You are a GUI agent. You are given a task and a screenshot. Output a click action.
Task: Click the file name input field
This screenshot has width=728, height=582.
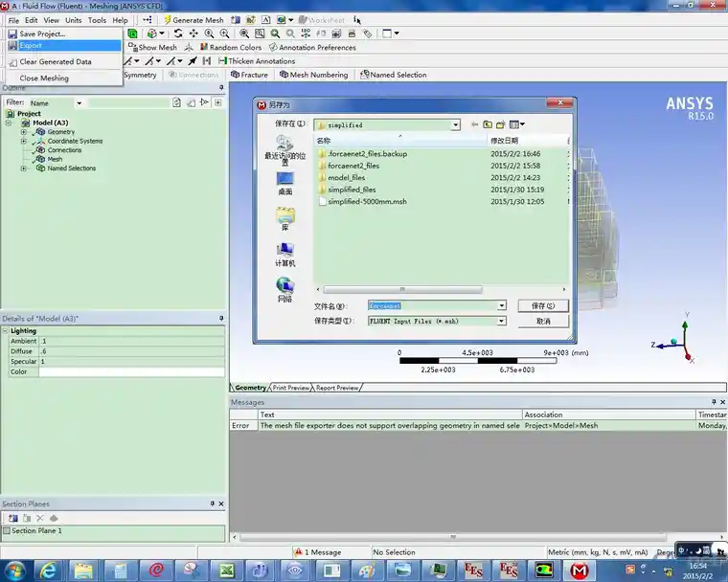433,306
